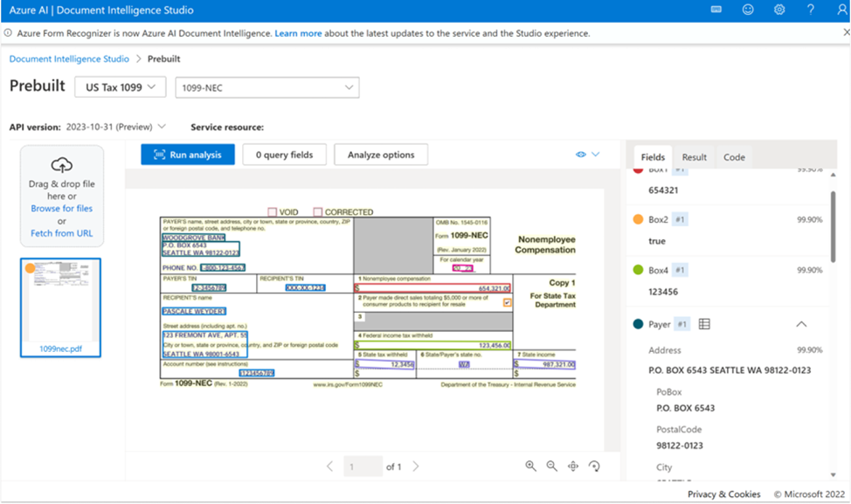Click the page number input field

[x=363, y=466]
